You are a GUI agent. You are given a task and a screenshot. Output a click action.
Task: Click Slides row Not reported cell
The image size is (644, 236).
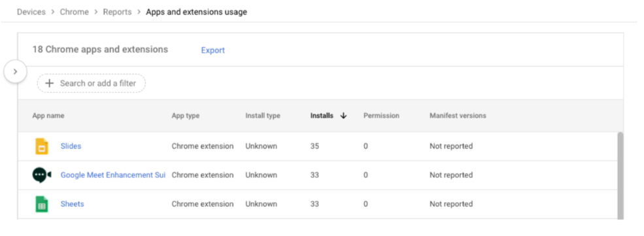[451, 146]
